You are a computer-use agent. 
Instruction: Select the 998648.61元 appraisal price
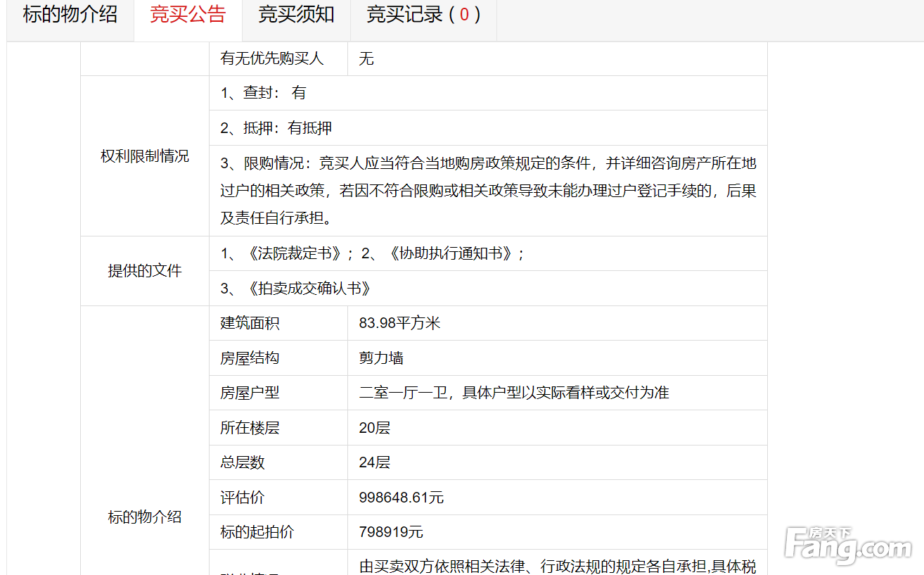coord(401,498)
